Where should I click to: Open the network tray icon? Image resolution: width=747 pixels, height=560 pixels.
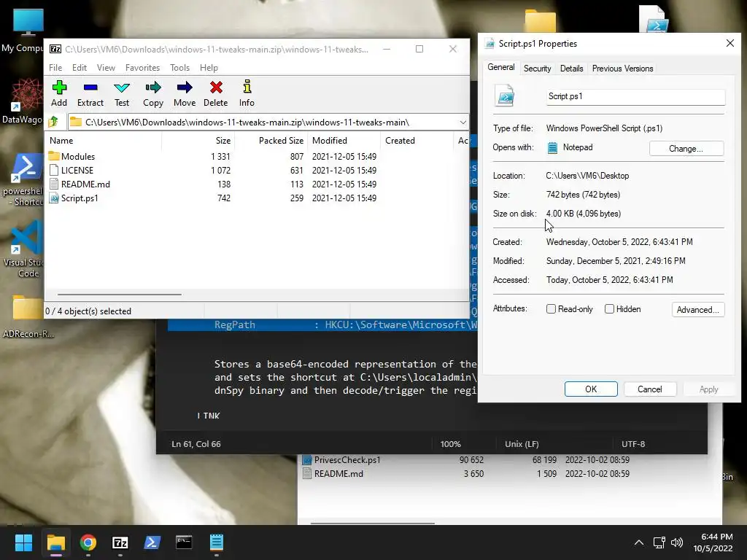pos(659,542)
